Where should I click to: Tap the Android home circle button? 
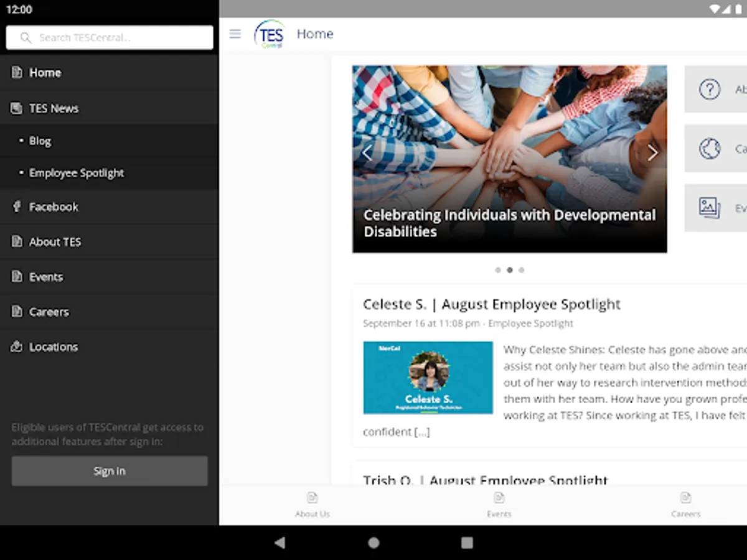click(x=374, y=543)
